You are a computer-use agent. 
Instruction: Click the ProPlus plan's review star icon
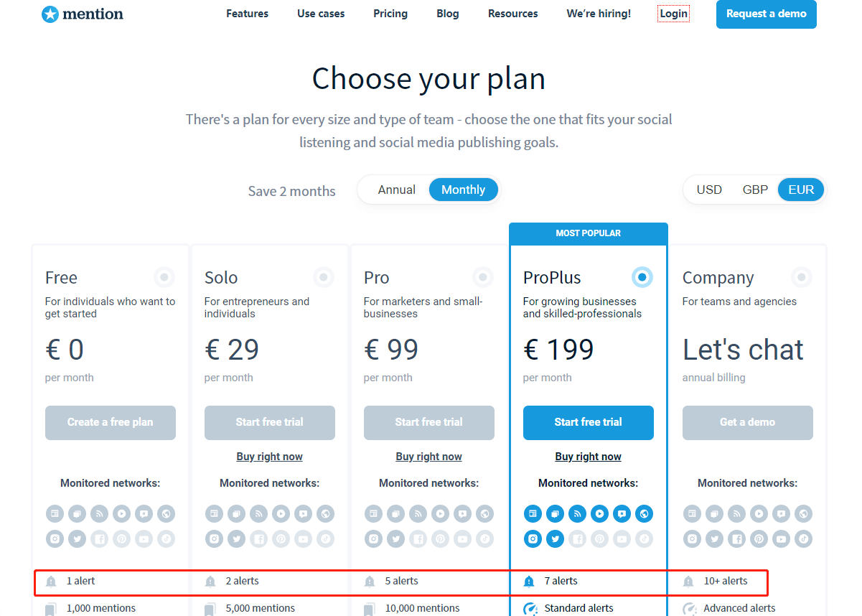(622, 513)
